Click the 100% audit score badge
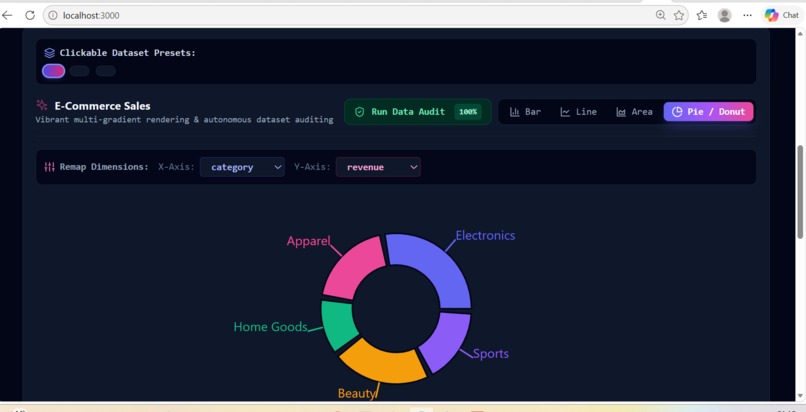This screenshot has height=412, width=806. pos(468,111)
